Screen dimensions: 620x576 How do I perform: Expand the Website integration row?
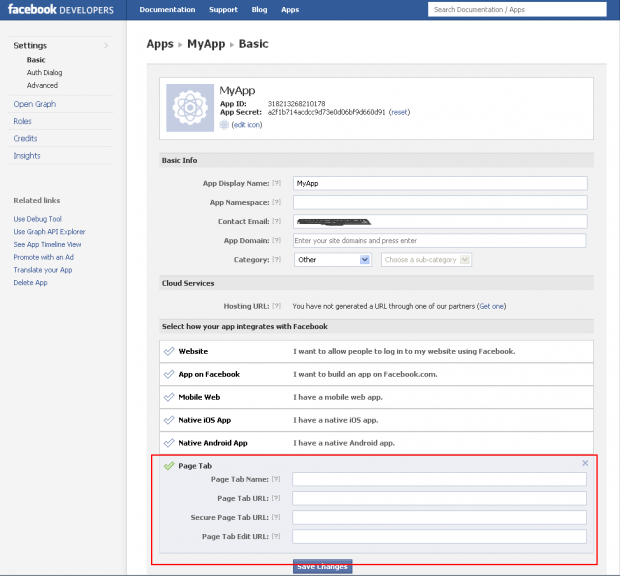[x=376, y=351]
